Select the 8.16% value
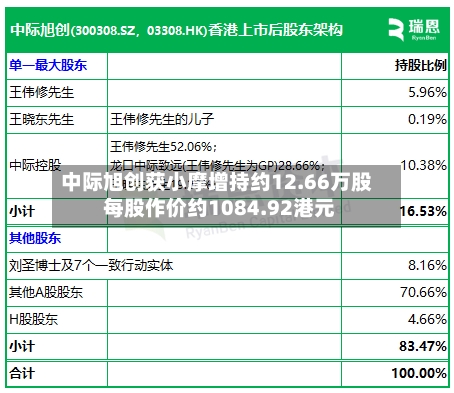The width and height of the screenshot is (454, 393). 428,266
